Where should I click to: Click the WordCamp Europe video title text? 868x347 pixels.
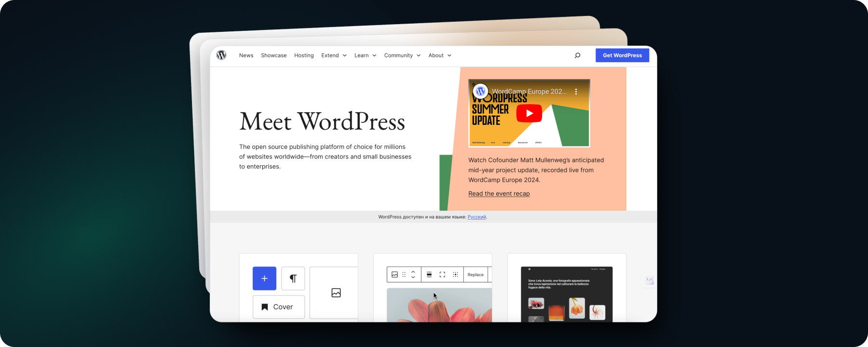[529, 92]
